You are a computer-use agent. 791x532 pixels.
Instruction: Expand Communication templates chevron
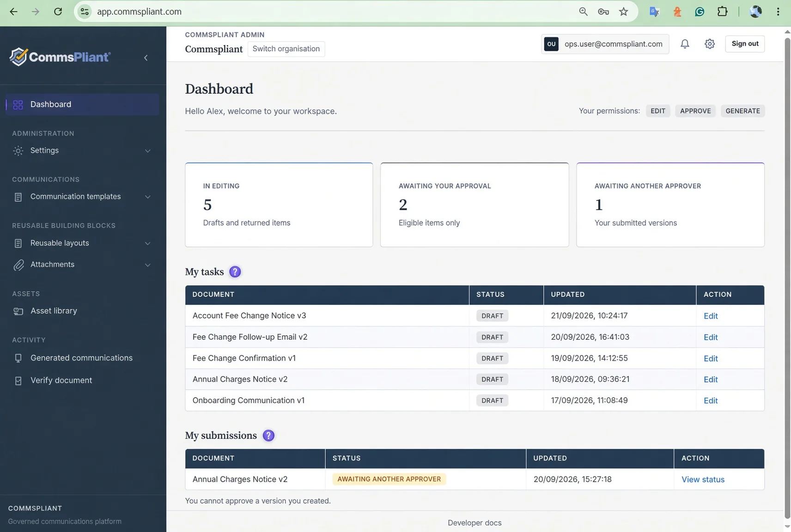click(147, 197)
